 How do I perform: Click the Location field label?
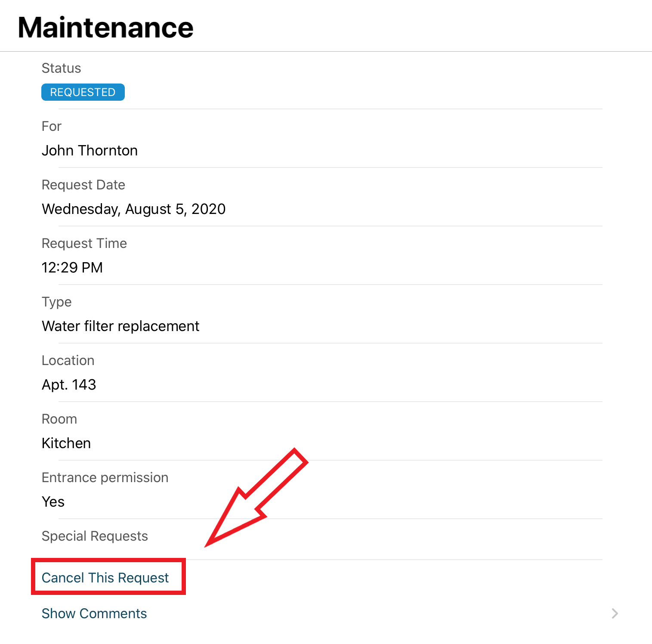68,360
